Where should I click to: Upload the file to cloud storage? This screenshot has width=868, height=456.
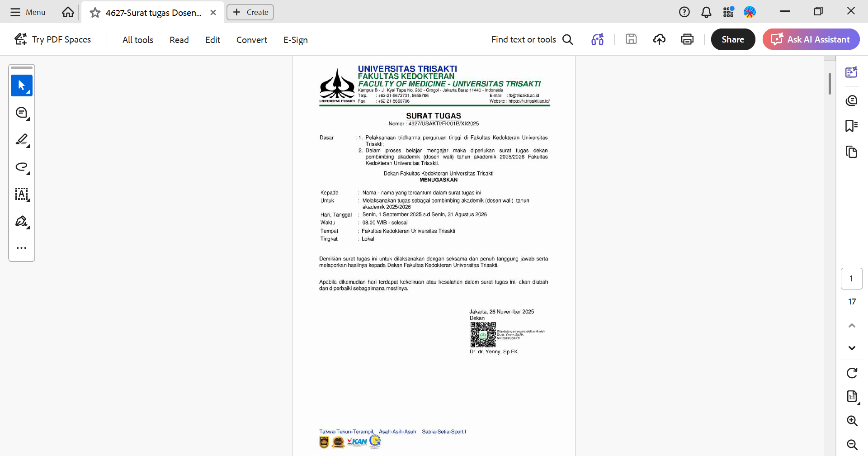[659, 39]
